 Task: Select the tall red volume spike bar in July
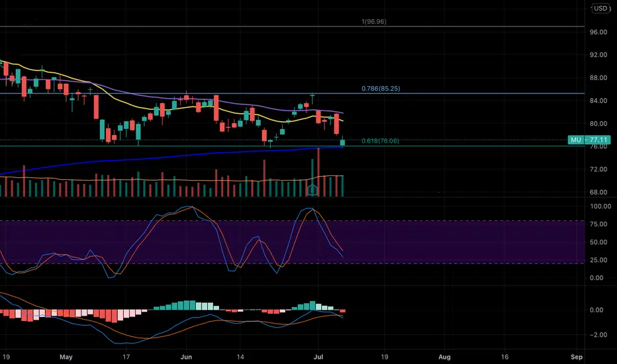pyautogui.click(x=318, y=172)
